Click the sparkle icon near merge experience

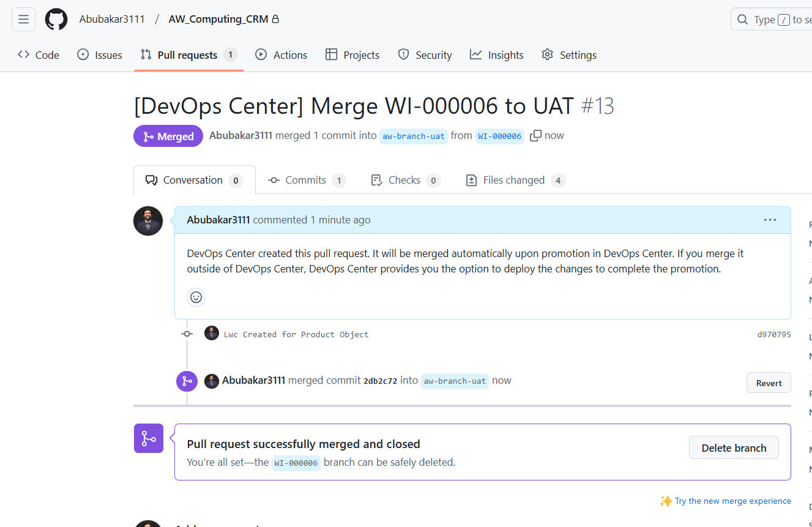[666, 501]
